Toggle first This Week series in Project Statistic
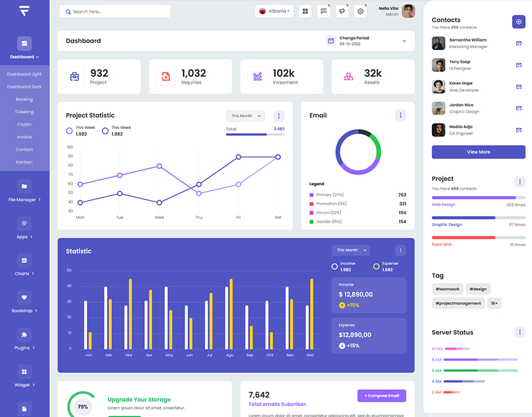This screenshot has height=417, width=532. [69, 131]
